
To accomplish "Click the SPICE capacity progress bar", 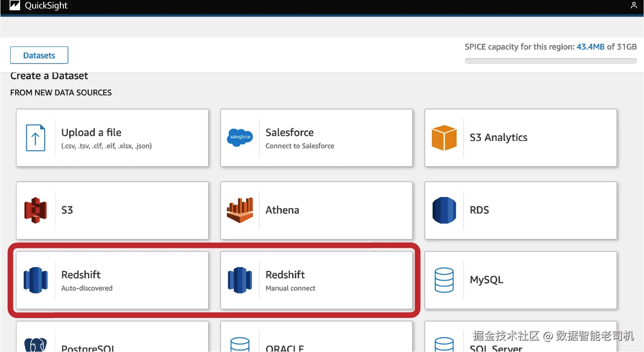I will 551,61.
